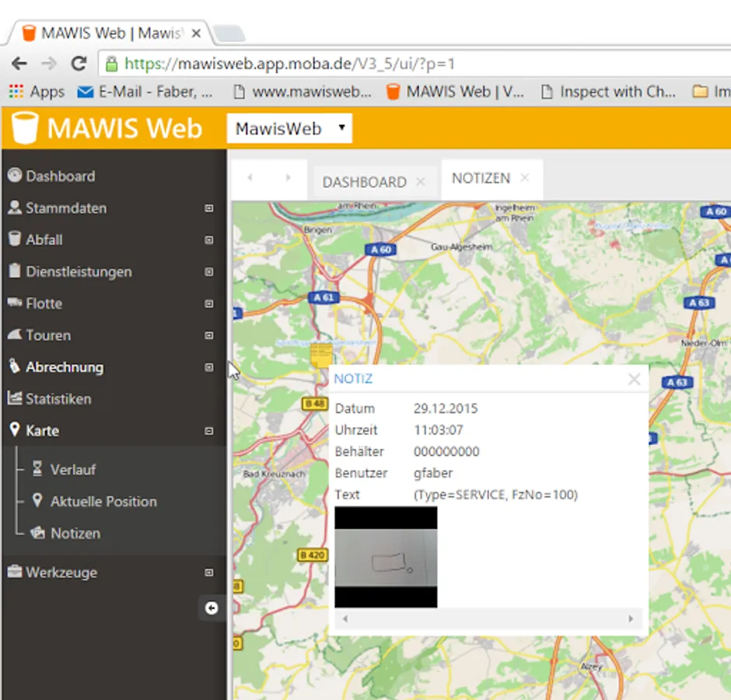Close the MAWIS Web browser tab
The image size is (731, 700).
click(196, 33)
